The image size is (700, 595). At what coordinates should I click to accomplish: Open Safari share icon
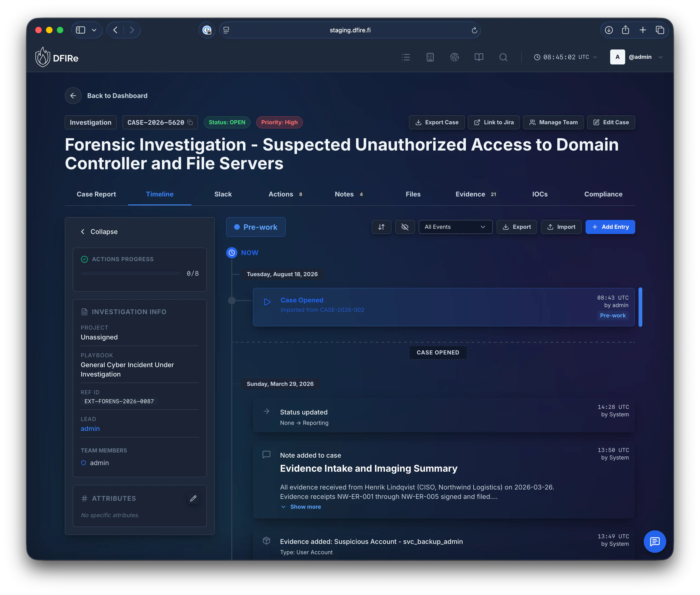625,30
